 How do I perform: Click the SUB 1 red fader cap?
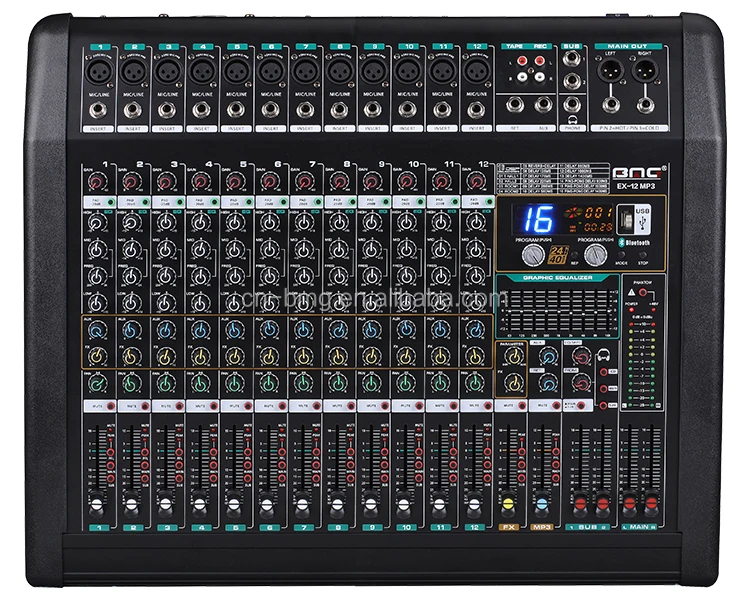tap(580, 503)
